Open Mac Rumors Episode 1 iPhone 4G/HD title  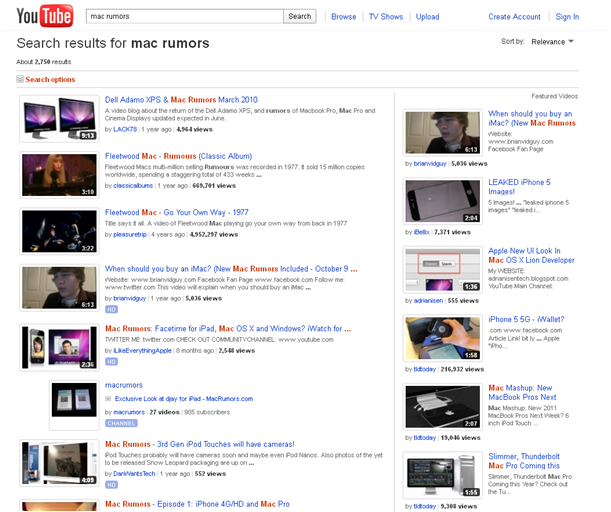click(x=197, y=504)
